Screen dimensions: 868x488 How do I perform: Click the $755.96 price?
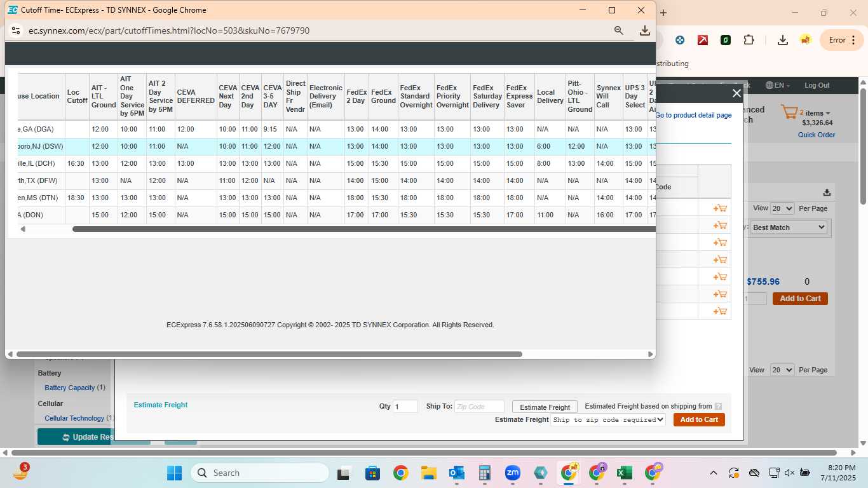click(763, 281)
